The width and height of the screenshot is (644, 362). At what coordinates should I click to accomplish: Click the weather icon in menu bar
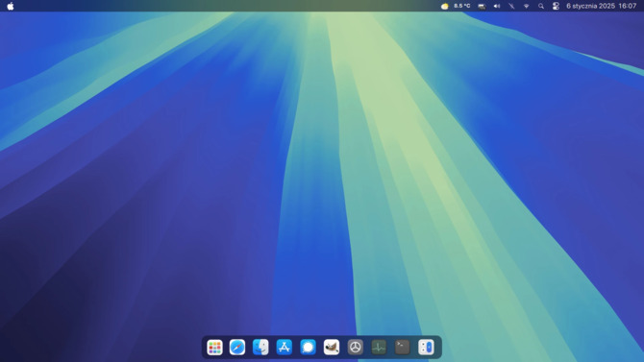coord(444,6)
